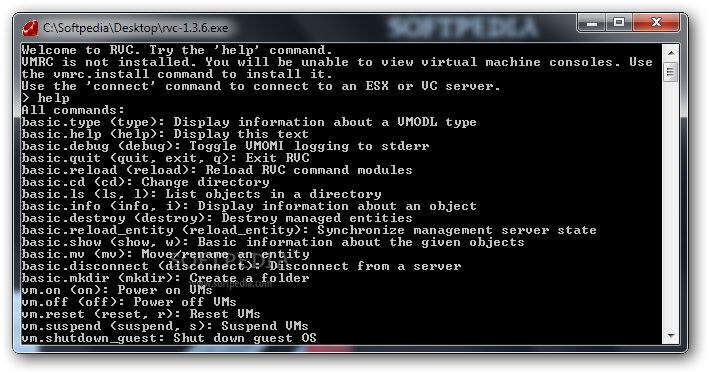Viewport: 709px width, 374px height.
Task: Click the vertical scrollbar thumb
Action: click(671, 72)
